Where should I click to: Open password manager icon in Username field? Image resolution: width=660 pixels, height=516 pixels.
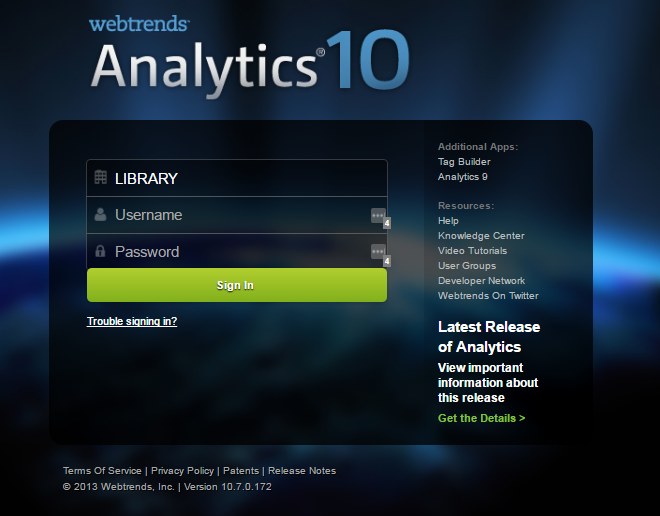378,215
